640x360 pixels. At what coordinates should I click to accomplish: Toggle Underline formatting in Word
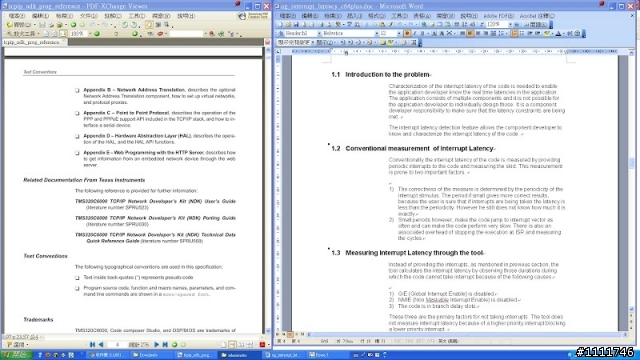pos(422,33)
